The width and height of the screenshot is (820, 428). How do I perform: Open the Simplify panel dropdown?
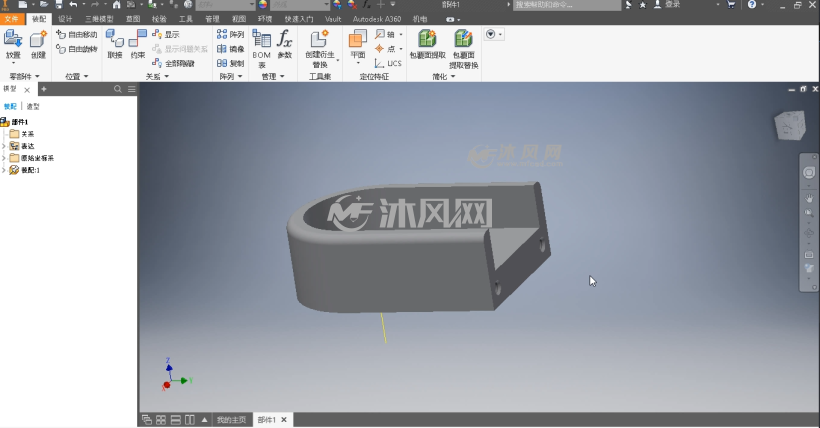point(453,76)
